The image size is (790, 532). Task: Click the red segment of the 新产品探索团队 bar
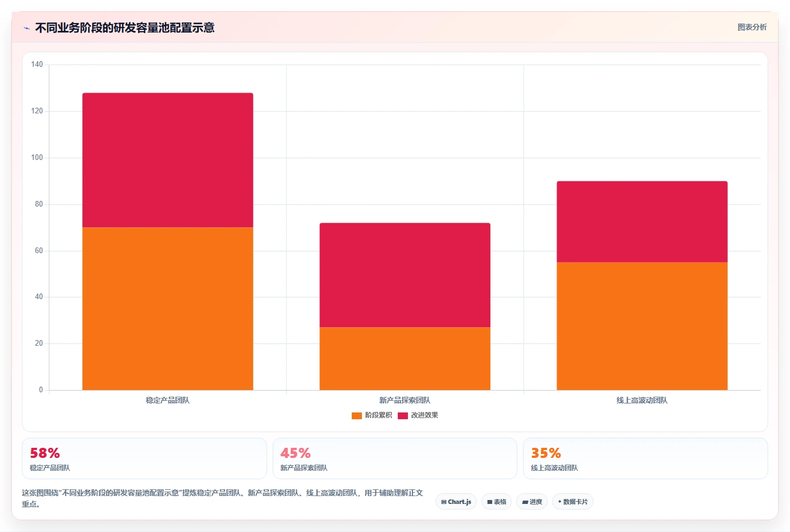pyautogui.click(x=405, y=275)
